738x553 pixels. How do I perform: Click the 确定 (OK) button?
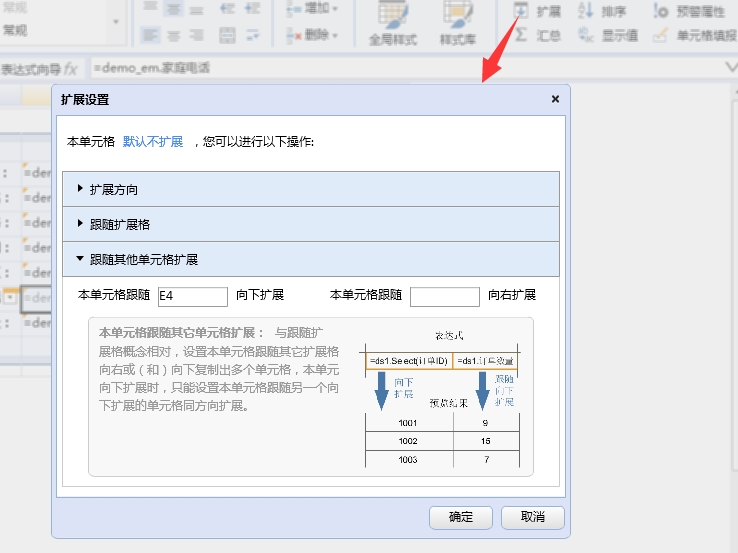pos(461,517)
